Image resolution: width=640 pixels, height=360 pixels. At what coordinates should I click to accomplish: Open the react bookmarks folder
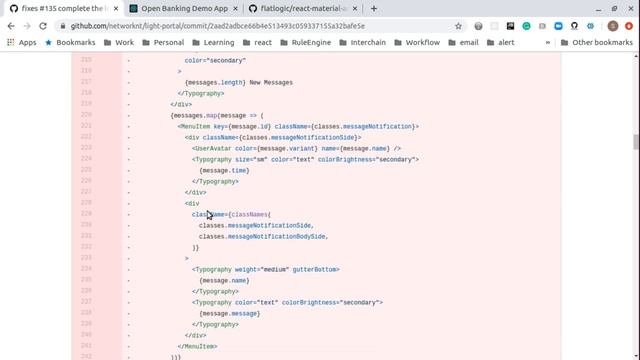[x=257, y=42]
